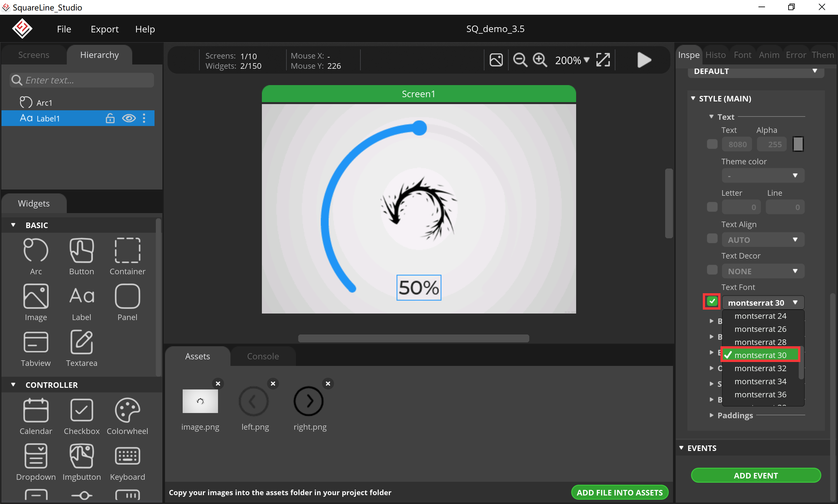Viewport: 838px width, 504px height.
Task: Click the fullscreen expand icon
Action: tap(604, 60)
